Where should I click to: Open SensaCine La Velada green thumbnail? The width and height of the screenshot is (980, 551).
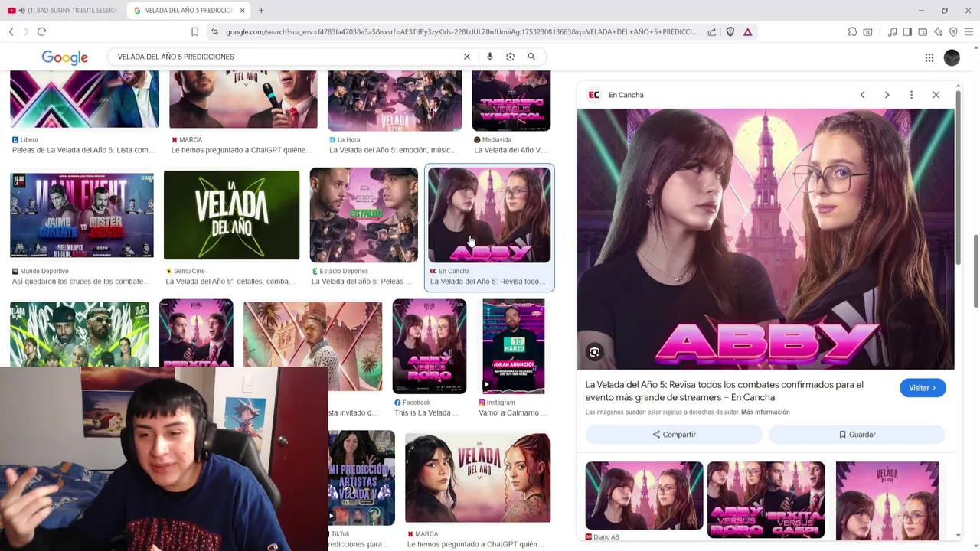pos(232,215)
